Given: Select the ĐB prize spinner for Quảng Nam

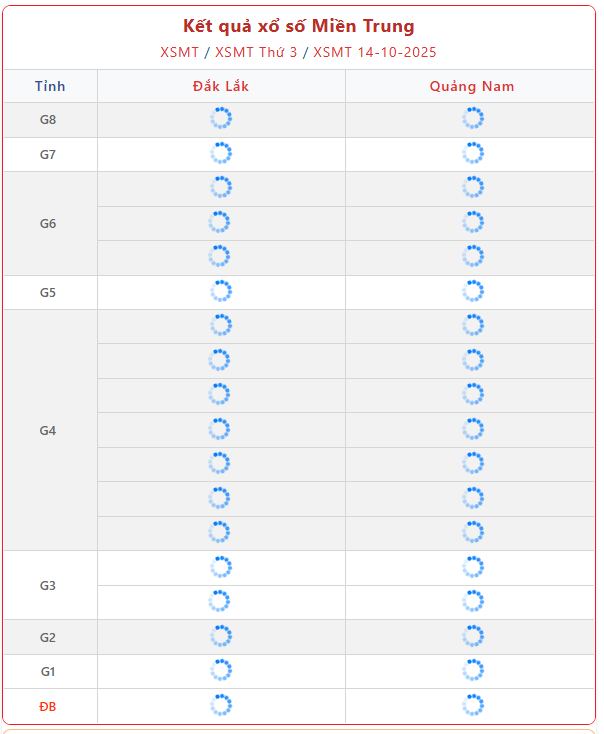Looking at the screenshot, I should (473, 705).
